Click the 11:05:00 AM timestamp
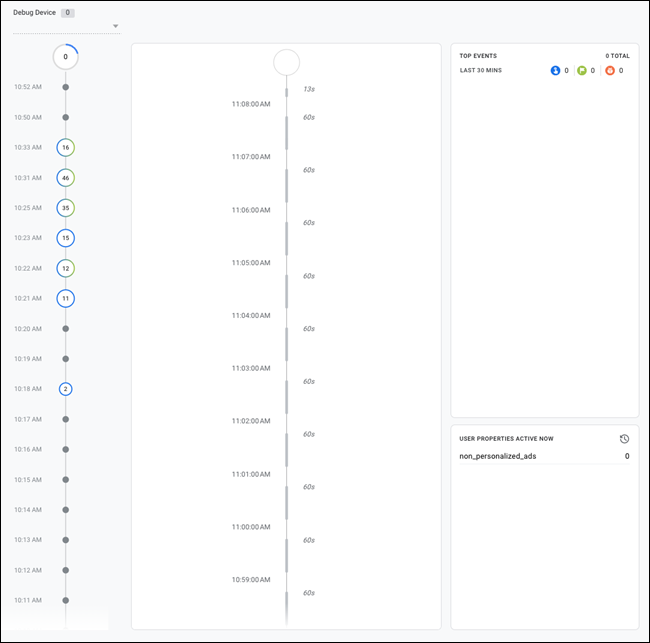Viewport: 650px width, 643px height. click(251, 263)
